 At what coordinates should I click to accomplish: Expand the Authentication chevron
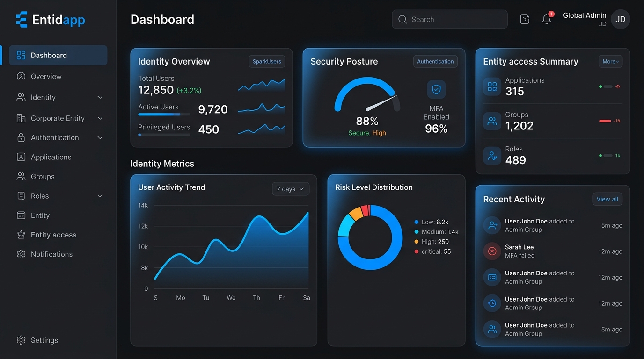pyautogui.click(x=100, y=137)
